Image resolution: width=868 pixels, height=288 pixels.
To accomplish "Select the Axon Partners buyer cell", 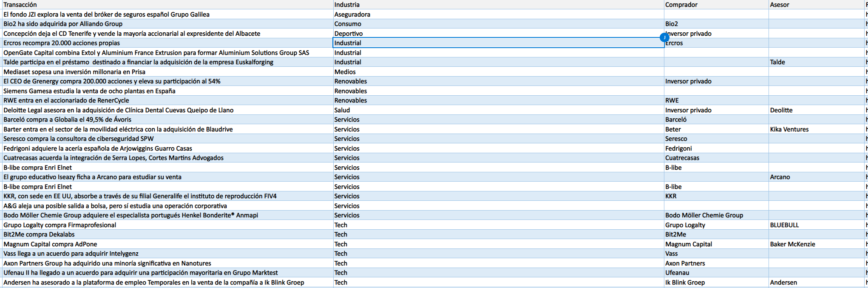I will pyautogui.click(x=716, y=263).
